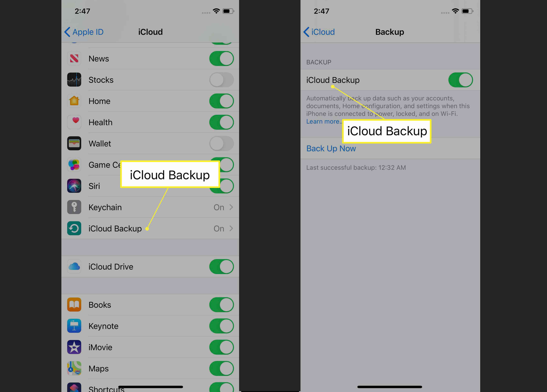Tap the Game Center icon
The height and width of the screenshot is (392, 547).
pyautogui.click(x=74, y=165)
